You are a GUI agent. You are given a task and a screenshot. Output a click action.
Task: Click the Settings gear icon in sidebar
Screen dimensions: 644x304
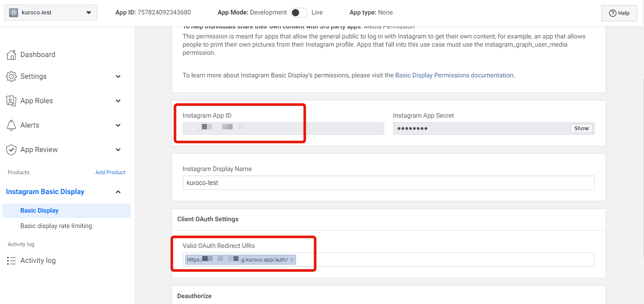click(x=12, y=76)
